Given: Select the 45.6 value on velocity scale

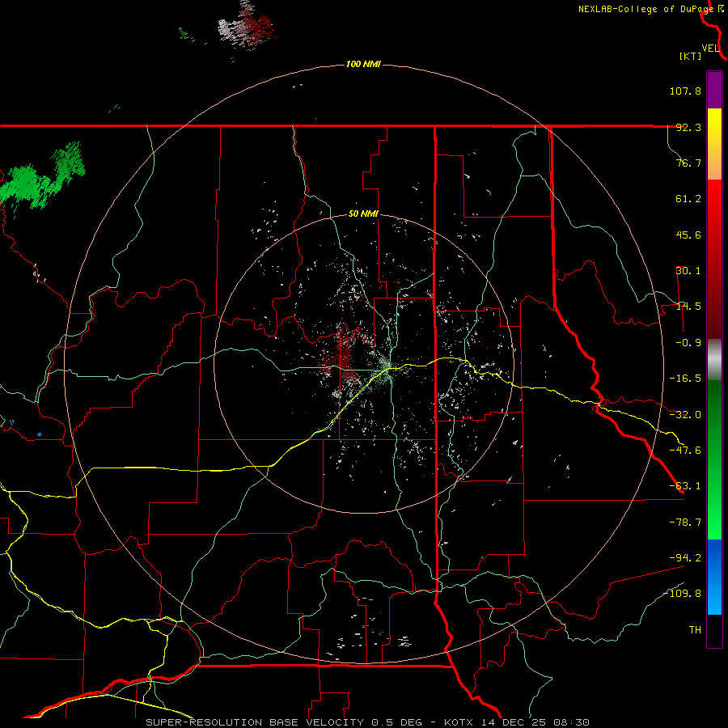Looking at the screenshot, I should coord(688,235).
